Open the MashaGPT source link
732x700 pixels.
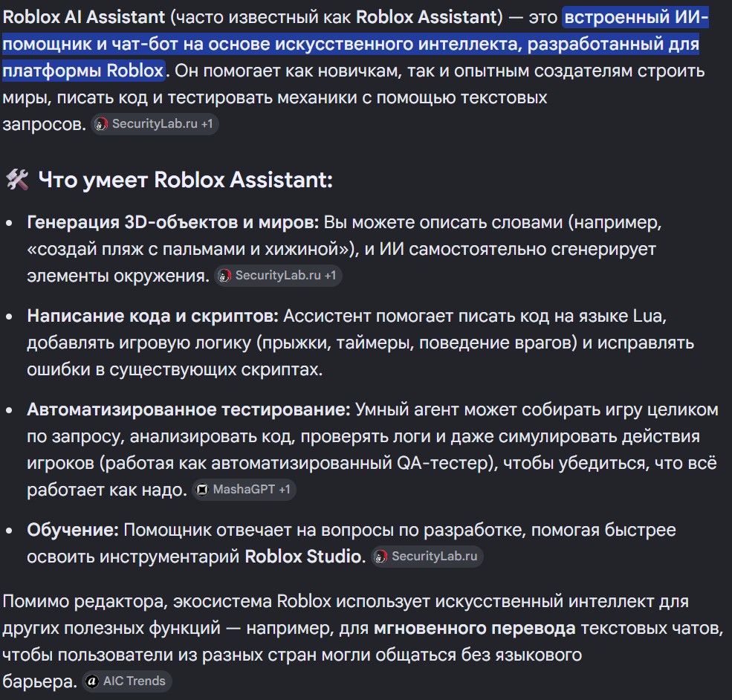click(244, 489)
